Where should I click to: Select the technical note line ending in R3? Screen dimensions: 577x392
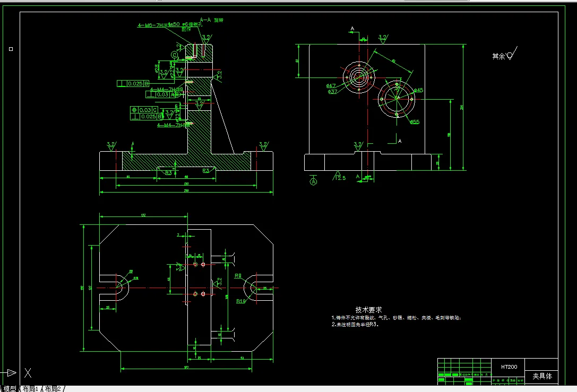pyautogui.click(x=355, y=324)
